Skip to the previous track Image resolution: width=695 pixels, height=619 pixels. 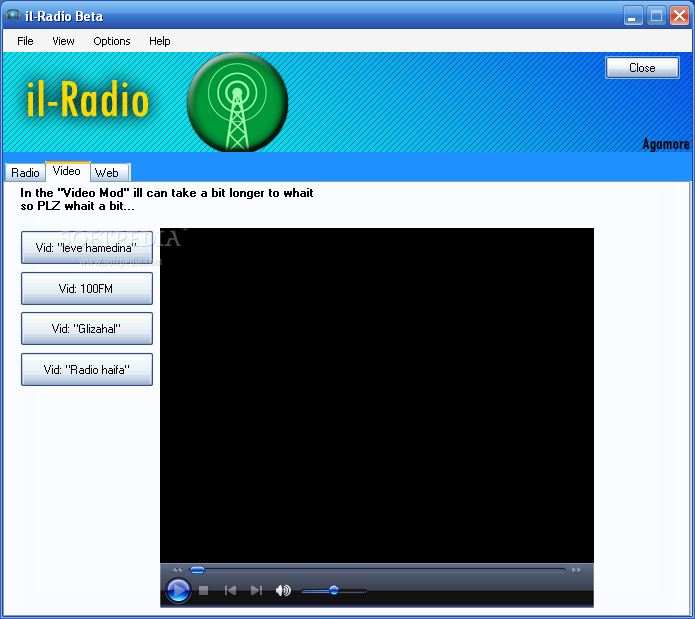[230, 591]
